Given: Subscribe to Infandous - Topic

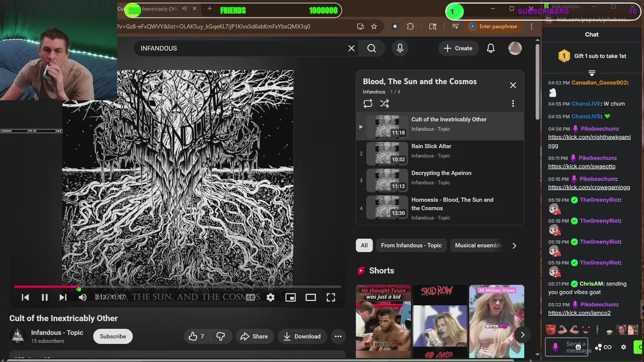Looking at the screenshot, I should click(113, 336).
